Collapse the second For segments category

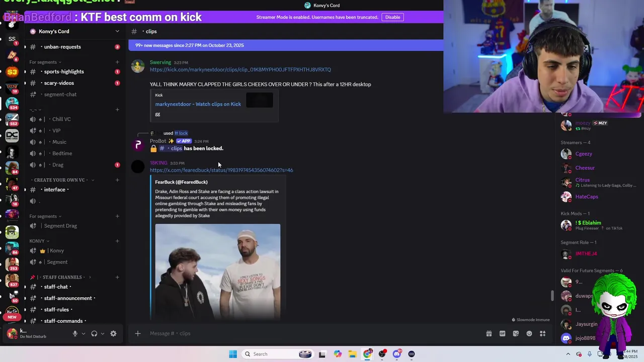[x=45, y=216]
